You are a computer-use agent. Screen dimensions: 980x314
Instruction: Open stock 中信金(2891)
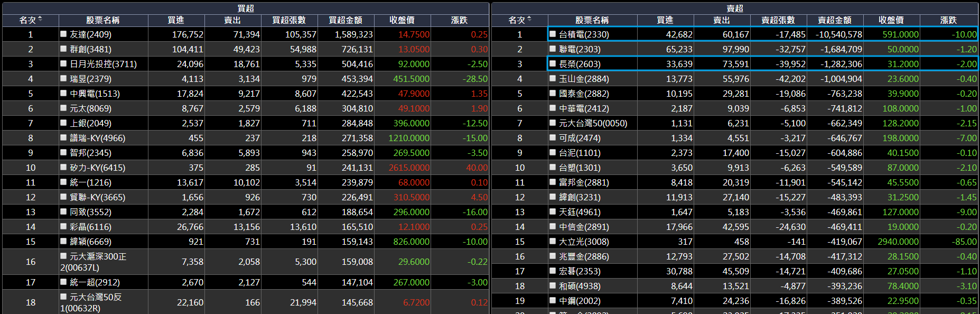click(584, 227)
